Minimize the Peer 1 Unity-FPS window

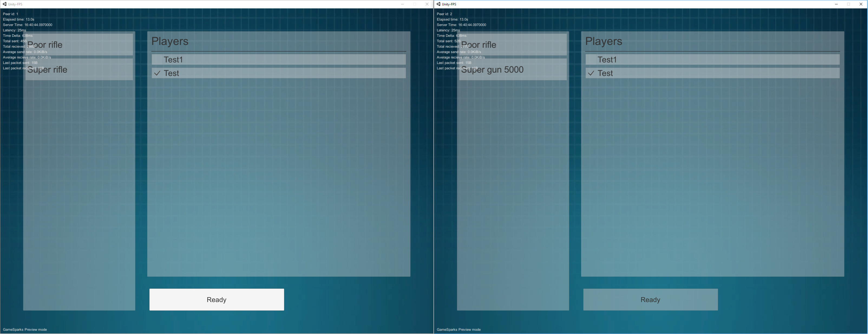[402, 4]
